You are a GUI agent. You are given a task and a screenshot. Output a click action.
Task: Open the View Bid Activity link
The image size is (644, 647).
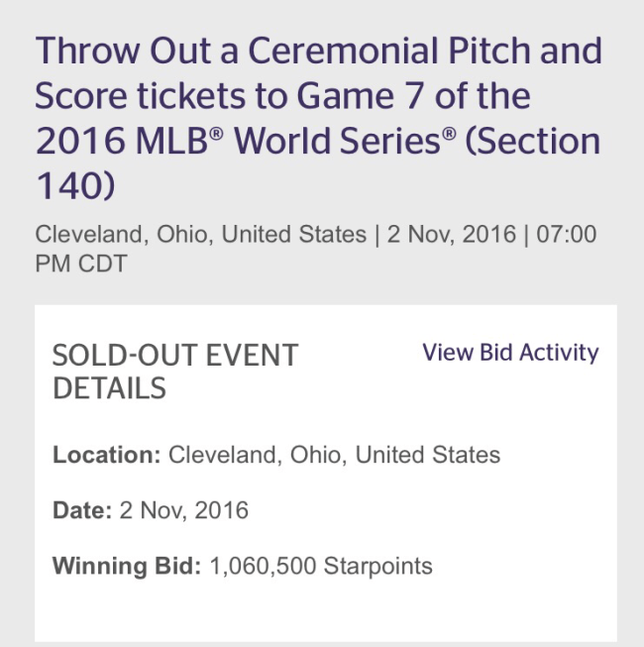coord(510,353)
